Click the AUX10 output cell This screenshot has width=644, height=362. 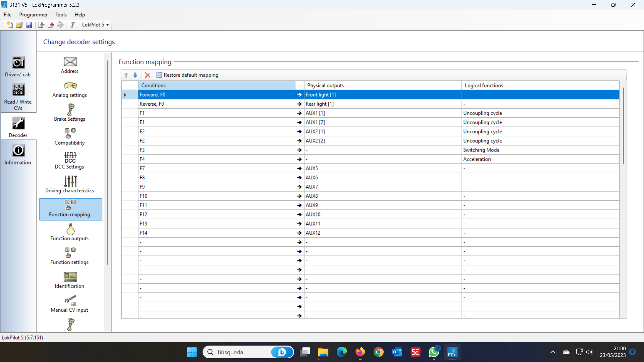coord(383,215)
